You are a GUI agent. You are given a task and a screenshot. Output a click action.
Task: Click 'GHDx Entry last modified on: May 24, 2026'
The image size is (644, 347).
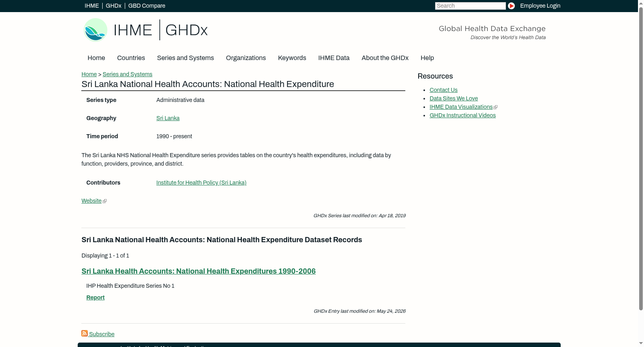(x=359, y=311)
